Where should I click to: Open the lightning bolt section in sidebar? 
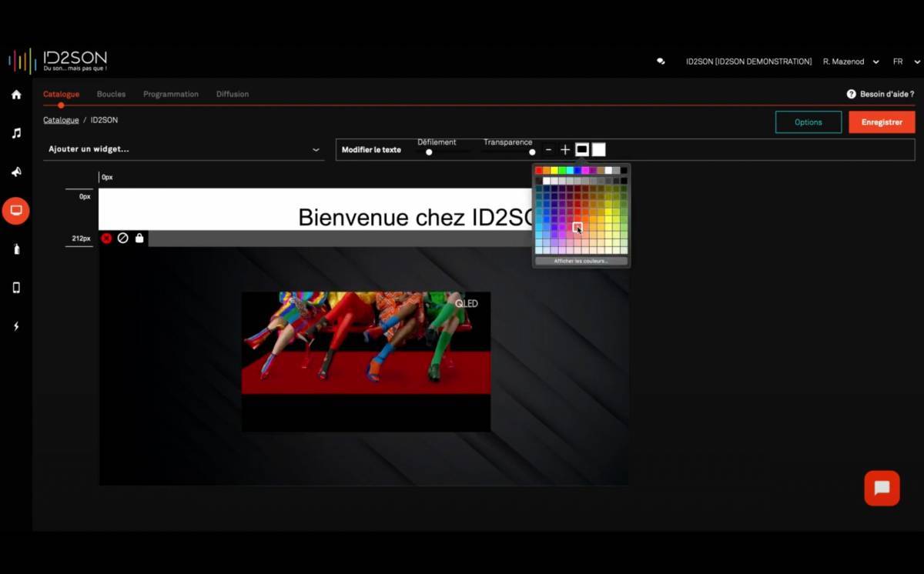[x=16, y=326]
